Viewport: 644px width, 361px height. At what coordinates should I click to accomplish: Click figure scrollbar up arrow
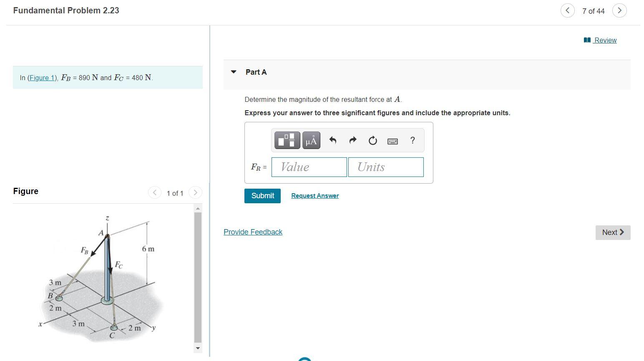click(198, 208)
